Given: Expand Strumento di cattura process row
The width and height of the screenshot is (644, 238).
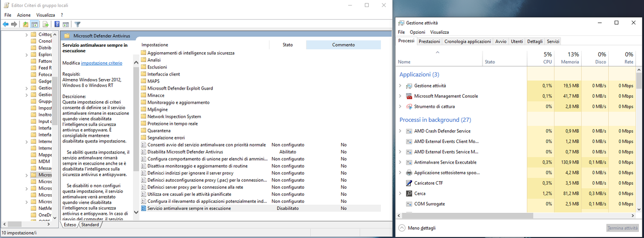Looking at the screenshot, I should pos(400,107).
